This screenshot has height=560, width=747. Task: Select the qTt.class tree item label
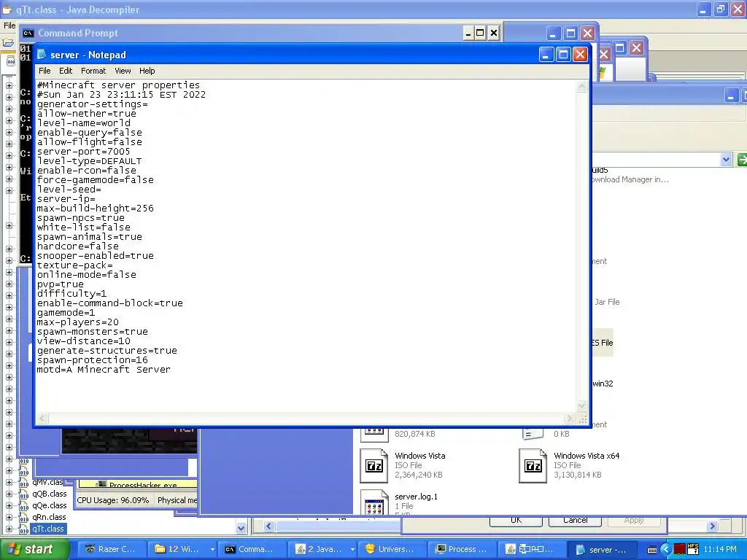(48, 529)
